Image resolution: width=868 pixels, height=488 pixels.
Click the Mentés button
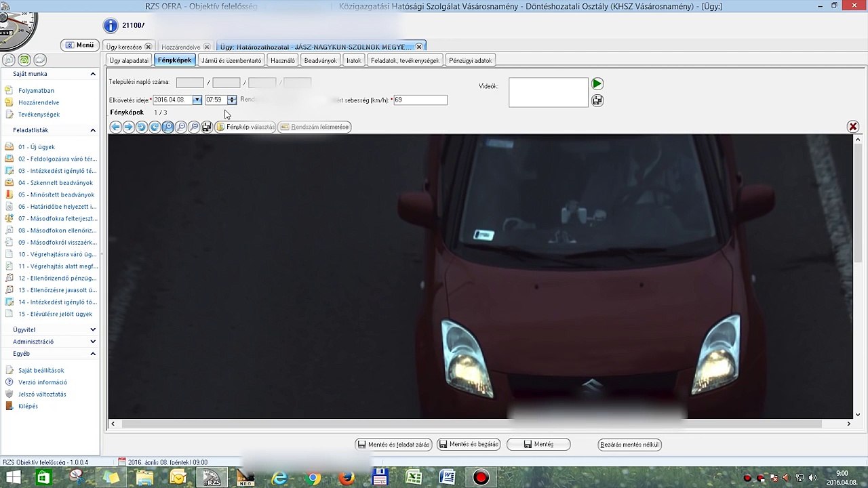pyautogui.click(x=538, y=445)
